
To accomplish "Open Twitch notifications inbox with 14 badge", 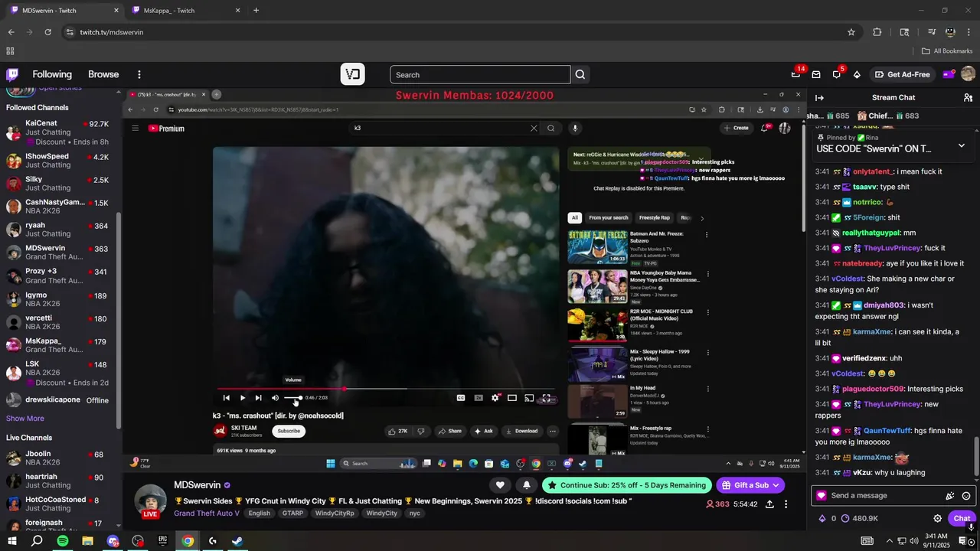I will click(796, 74).
